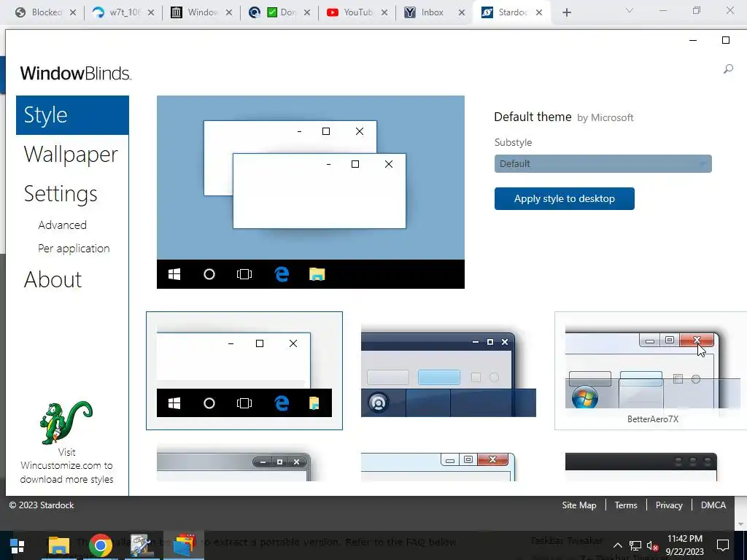The height and width of the screenshot is (560, 747).
Task: Click the YouTube favicon on its tab
Action: 333,12
